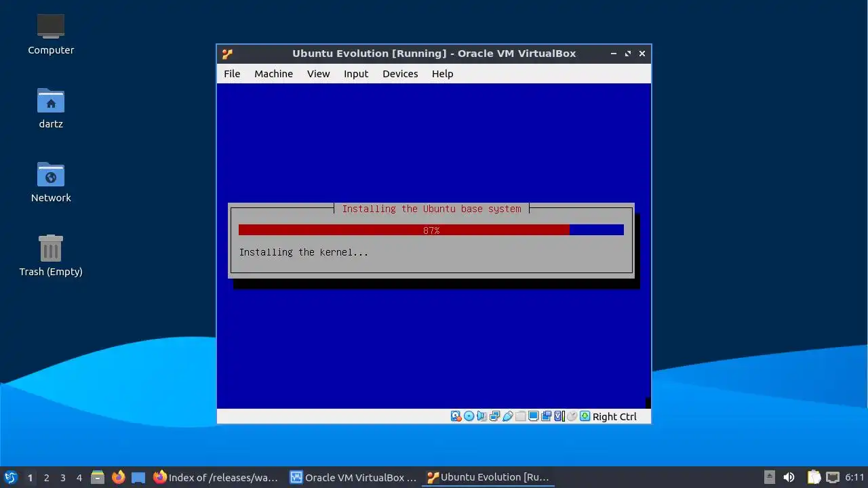This screenshot has width=868, height=488.
Task: Click the 'Installing the kernel...' status text
Action: [x=304, y=252]
